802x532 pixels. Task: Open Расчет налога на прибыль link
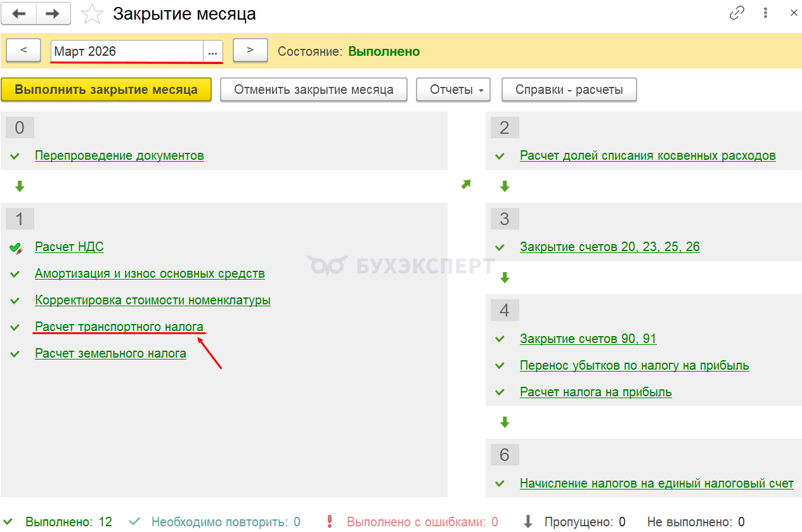coord(596,393)
